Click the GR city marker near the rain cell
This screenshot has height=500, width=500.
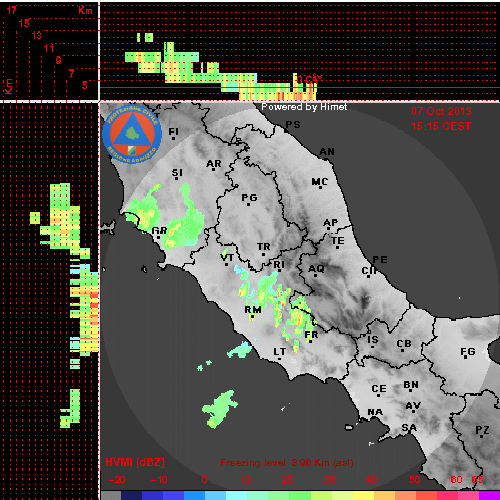click(x=159, y=231)
